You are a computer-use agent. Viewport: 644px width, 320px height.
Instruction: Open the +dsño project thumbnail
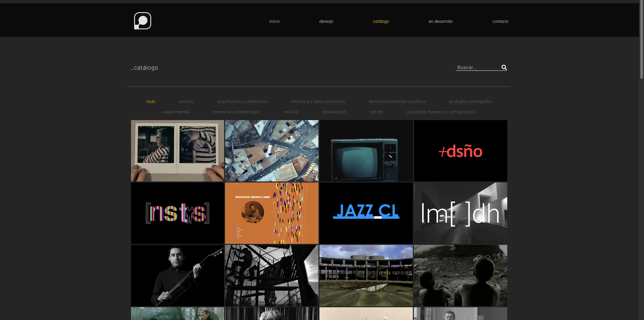460,151
